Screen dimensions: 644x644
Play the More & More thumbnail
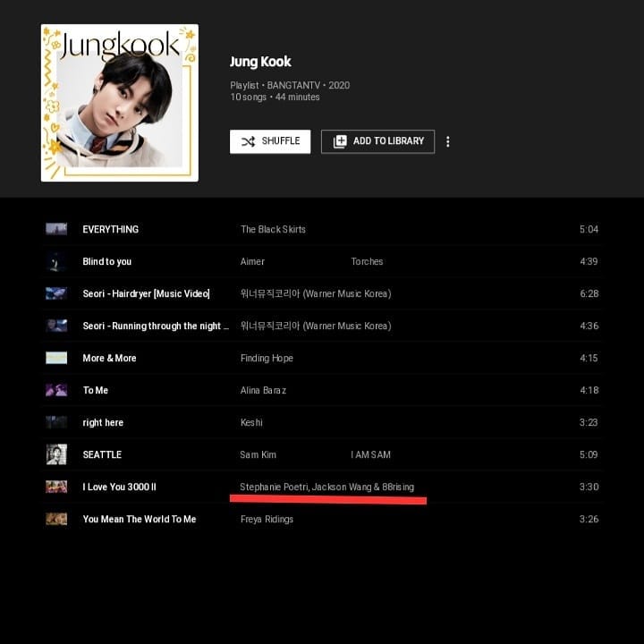[56, 358]
